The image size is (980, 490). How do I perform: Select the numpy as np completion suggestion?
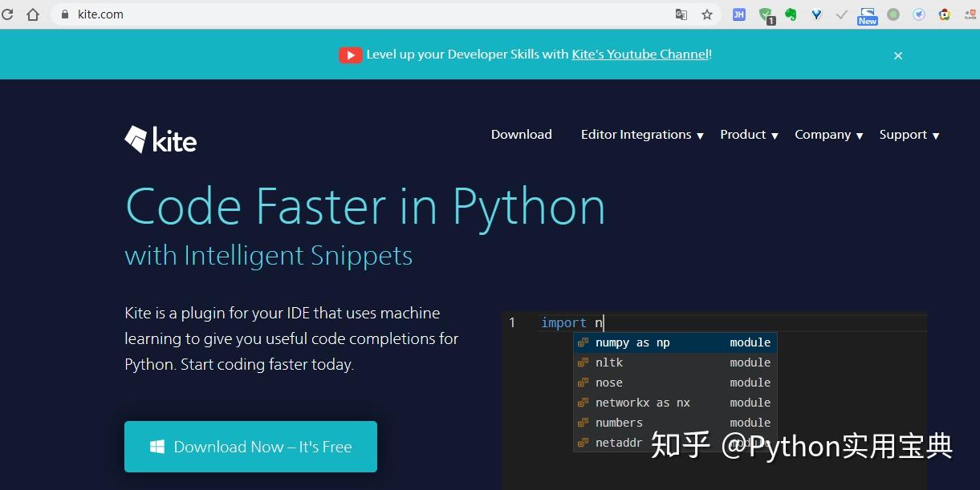pyautogui.click(x=674, y=342)
